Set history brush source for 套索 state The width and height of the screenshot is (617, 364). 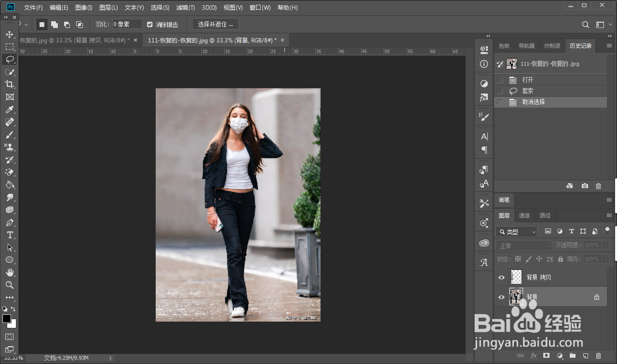500,91
